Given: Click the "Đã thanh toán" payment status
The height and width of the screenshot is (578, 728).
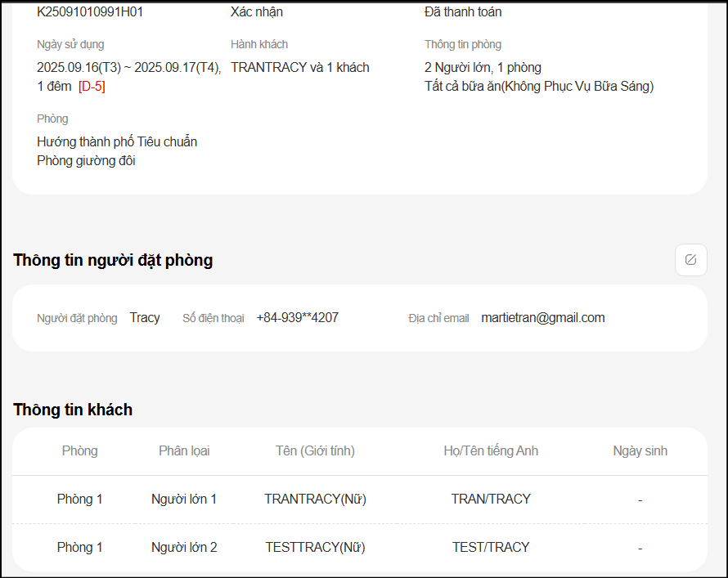Looking at the screenshot, I should pyautogui.click(x=463, y=12).
